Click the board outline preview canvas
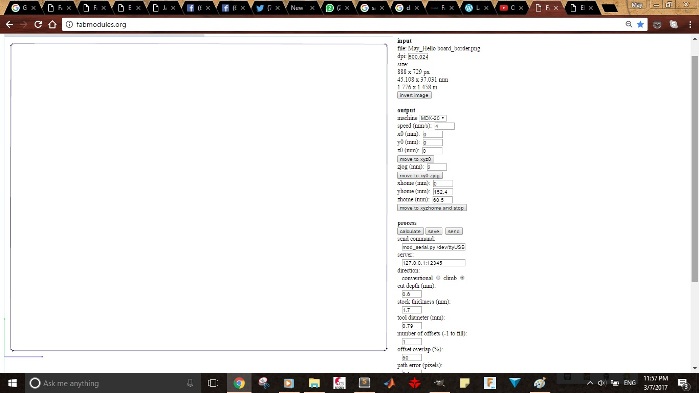Screen dimensions: 699x393 [199, 197]
